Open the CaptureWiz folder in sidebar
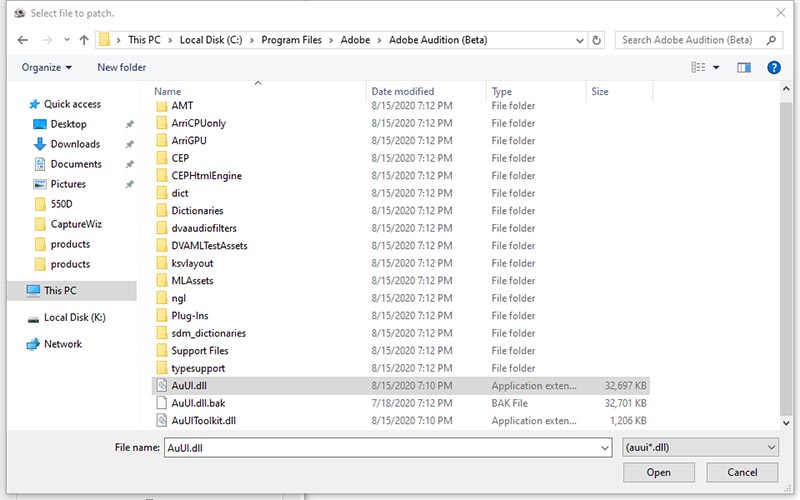Screen dimensions: 800x500 tap(76, 224)
